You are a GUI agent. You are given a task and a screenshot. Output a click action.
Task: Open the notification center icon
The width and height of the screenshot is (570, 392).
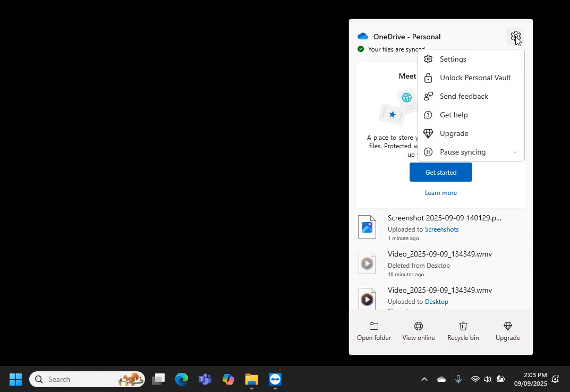556,379
